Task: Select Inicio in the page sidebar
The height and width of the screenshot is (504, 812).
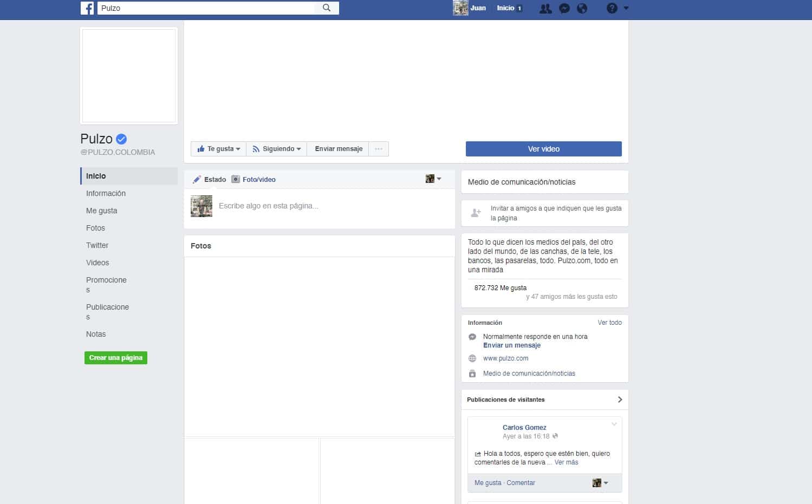Action: [129, 176]
